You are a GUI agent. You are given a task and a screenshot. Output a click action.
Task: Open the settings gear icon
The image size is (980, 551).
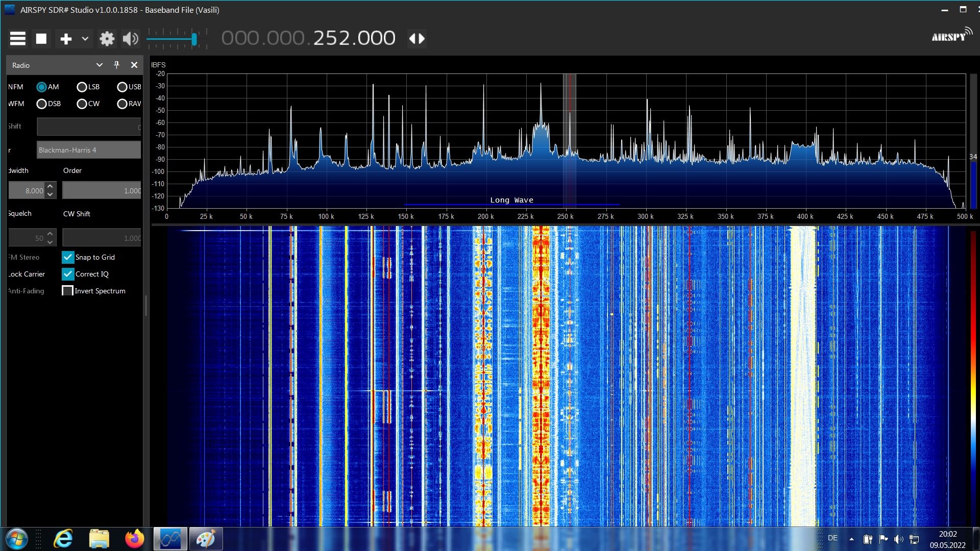107,39
